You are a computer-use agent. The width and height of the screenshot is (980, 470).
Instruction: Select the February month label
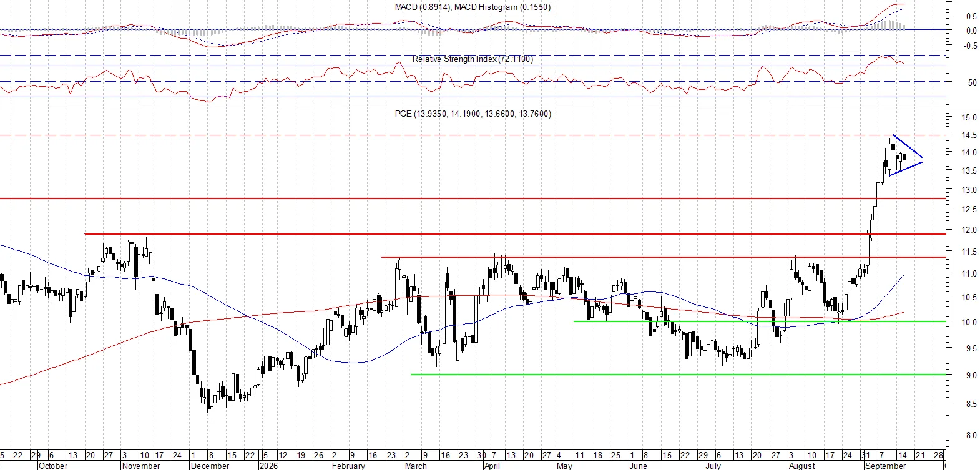tap(348, 466)
